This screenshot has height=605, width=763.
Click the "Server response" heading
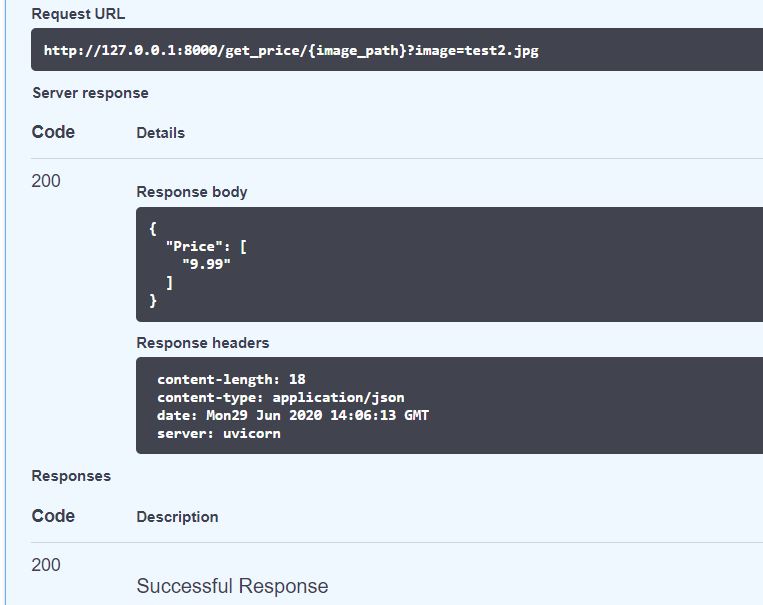tap(91, 93)
